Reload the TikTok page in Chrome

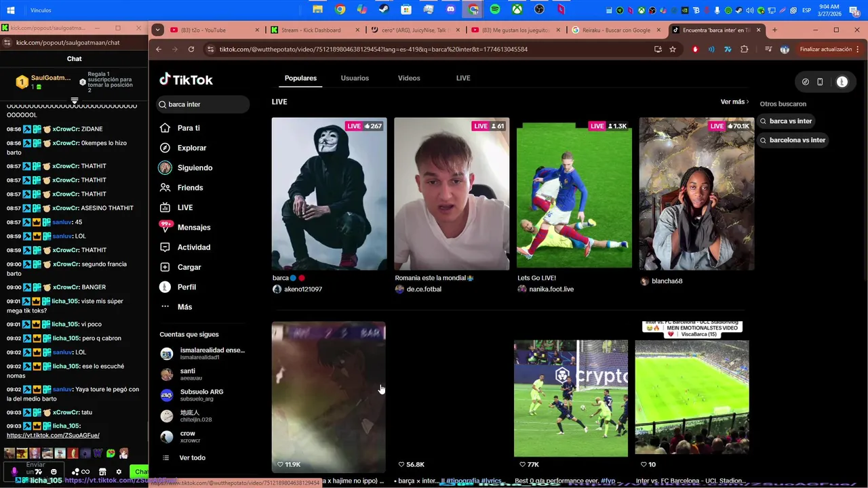coord(191,49)
